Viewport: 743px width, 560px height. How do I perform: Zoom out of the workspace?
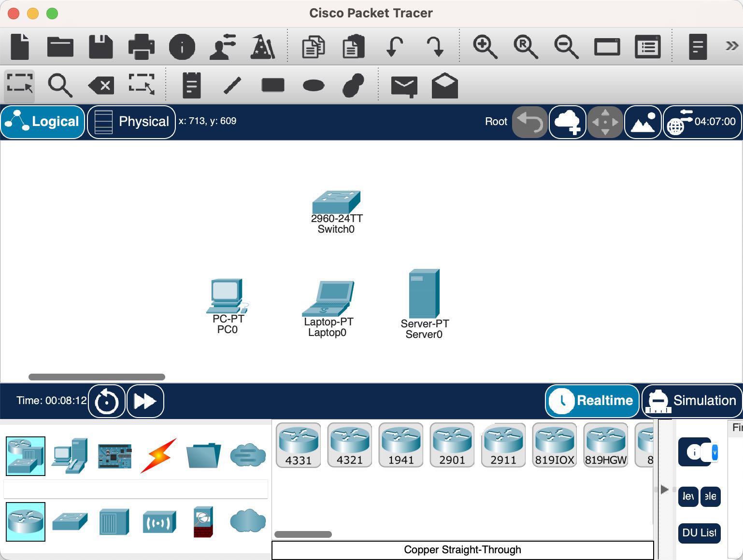pos(566,47)
